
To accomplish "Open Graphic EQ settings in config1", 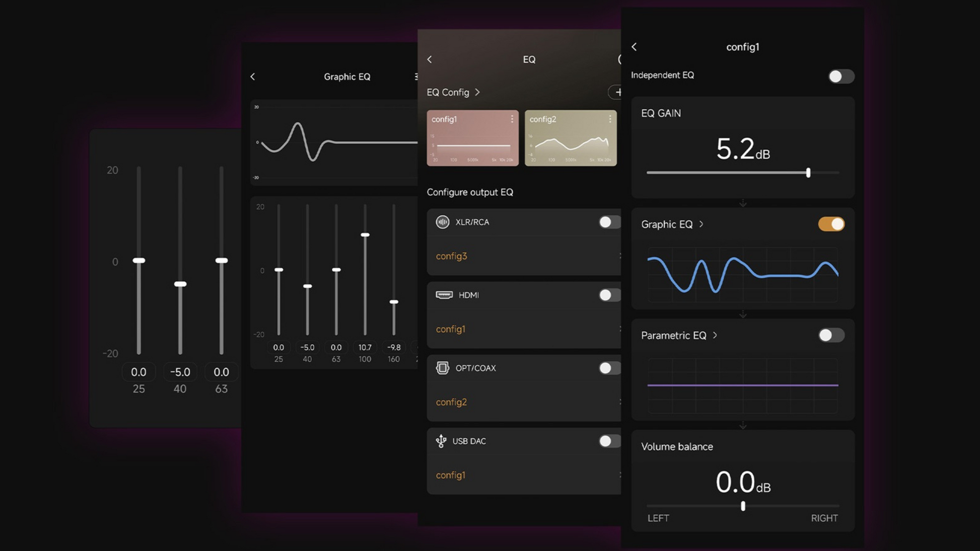I will pos(672,224).
